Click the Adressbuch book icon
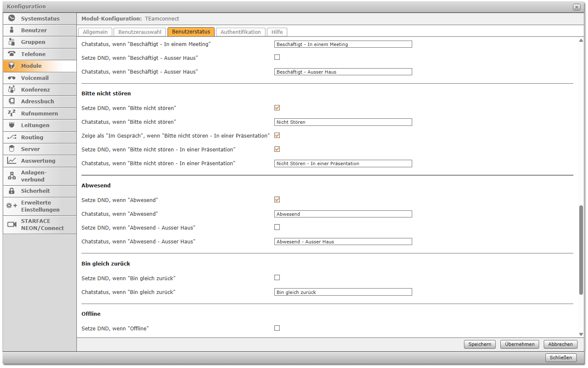588x368 pixels. 12,101
